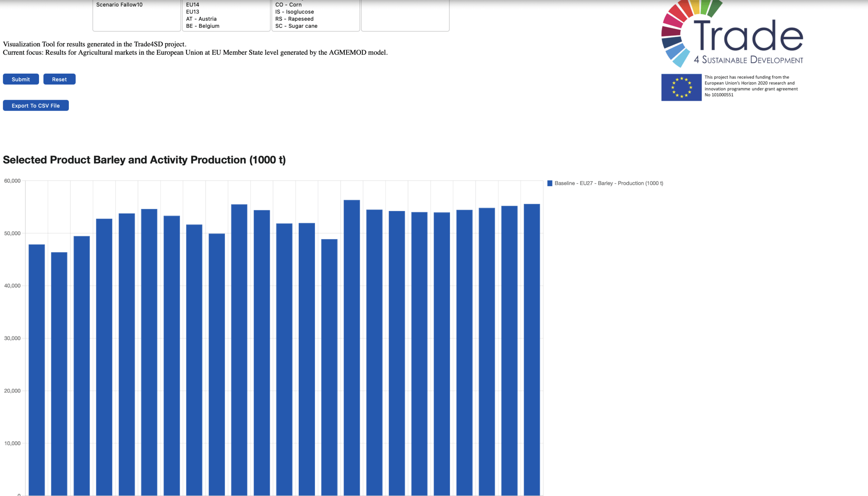Click the blue legend color square

549,183
